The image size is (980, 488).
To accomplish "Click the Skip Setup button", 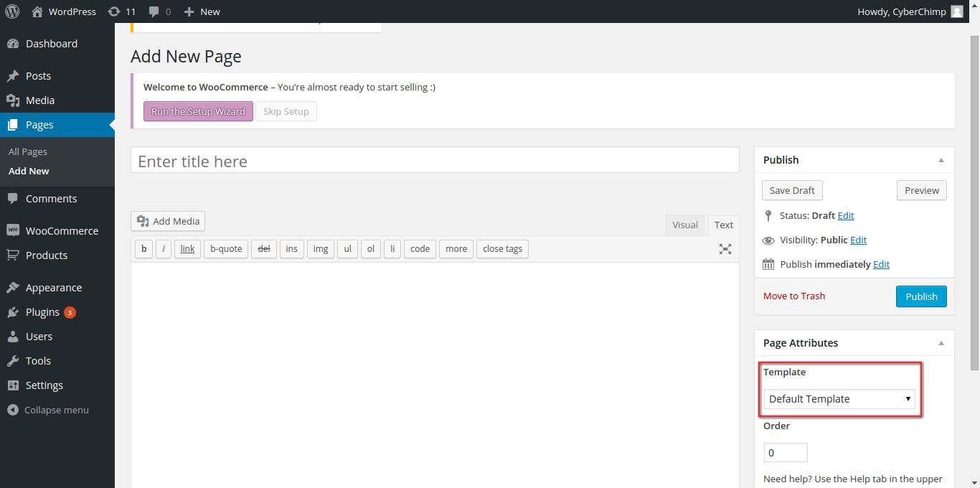I will [x=286, y=111].
